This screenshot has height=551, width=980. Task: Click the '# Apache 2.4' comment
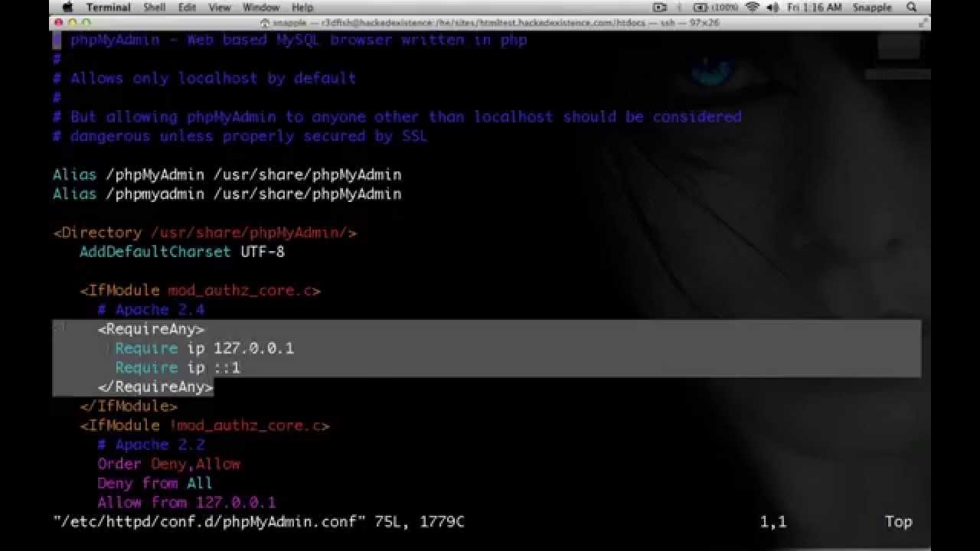[151, 310]
